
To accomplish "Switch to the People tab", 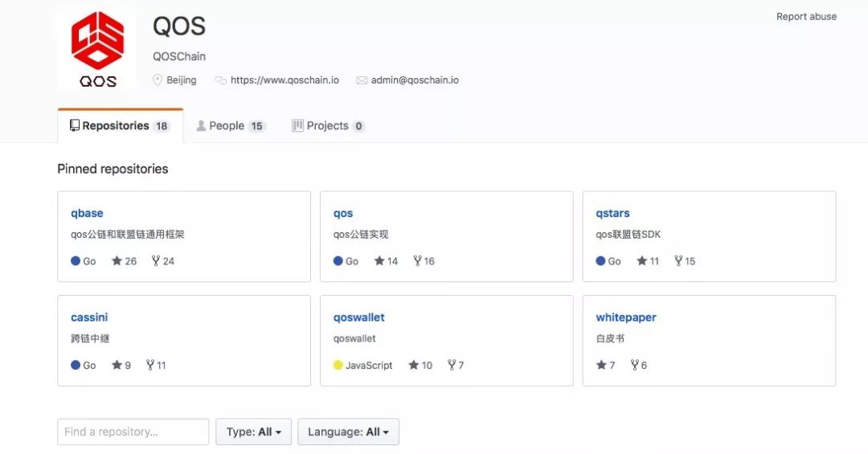I will [x=231, y=125].
